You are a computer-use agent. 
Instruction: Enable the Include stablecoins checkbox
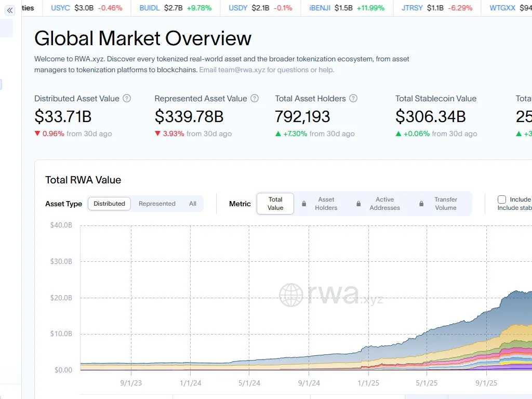point(502,199)
